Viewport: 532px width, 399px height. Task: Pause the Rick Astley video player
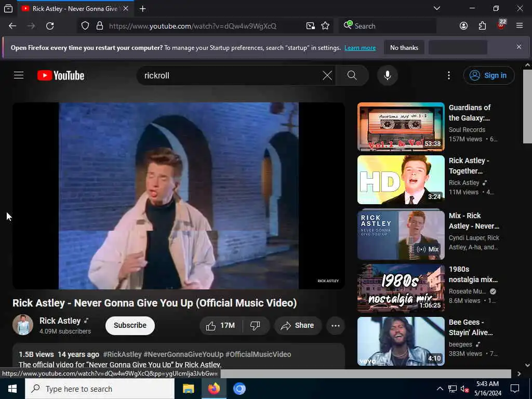pos(179,196)
